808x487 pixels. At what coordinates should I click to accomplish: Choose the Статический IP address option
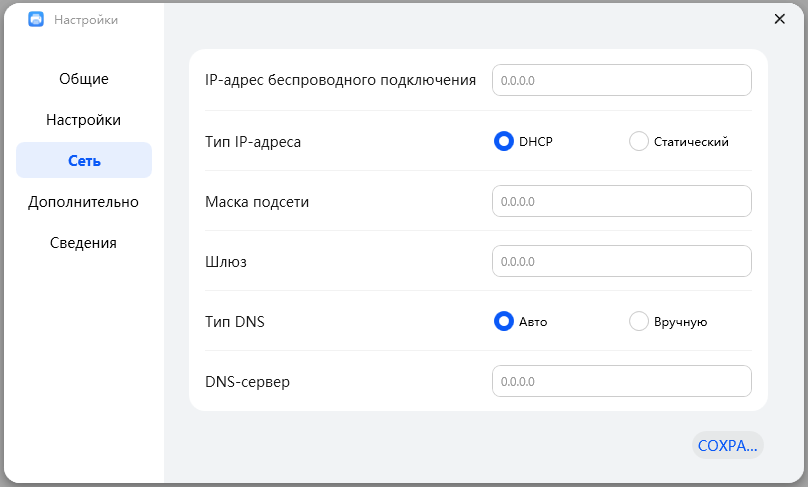pyautogui.click(x=639, y=141)
